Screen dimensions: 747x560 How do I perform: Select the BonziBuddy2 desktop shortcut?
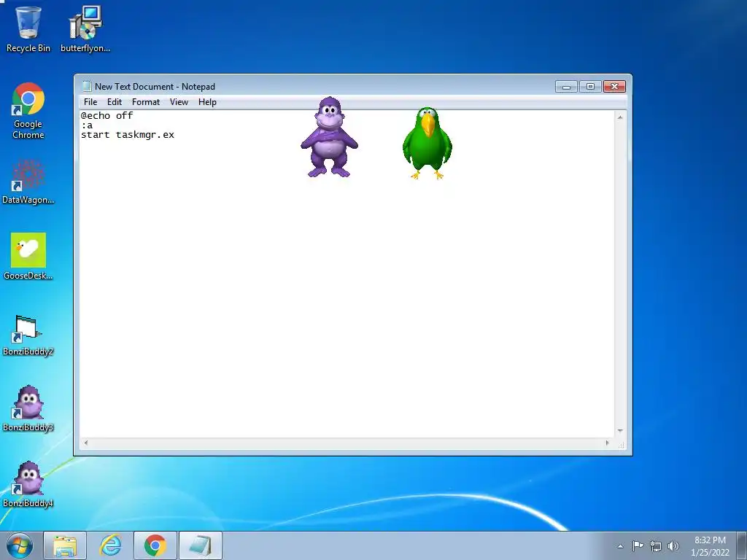click(28, 335)
